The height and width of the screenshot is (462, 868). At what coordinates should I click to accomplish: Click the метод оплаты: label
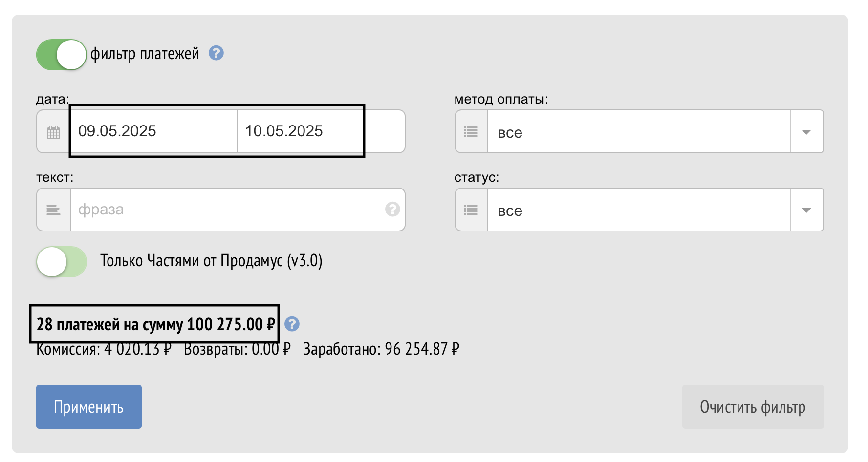[501, 99]
